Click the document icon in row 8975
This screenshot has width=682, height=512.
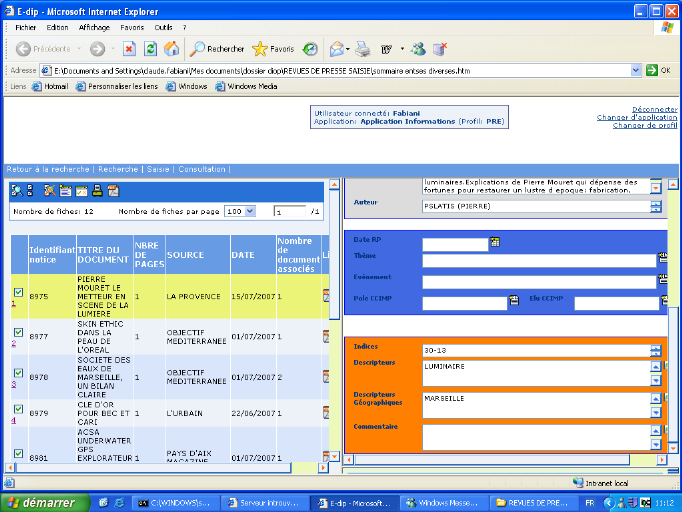[x=326, y=296]
